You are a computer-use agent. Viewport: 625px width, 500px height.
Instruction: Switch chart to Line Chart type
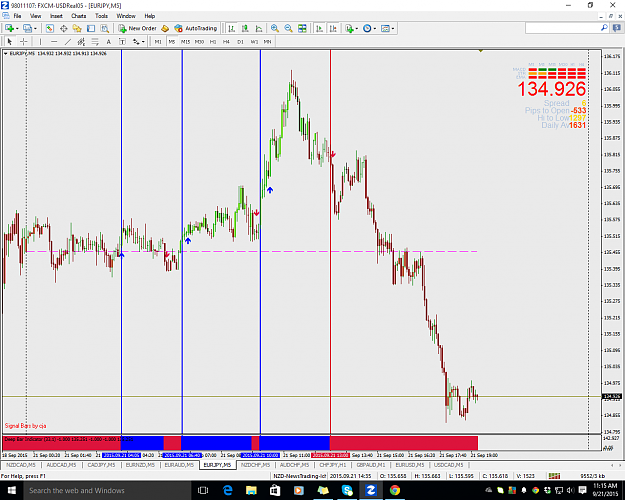coord(259,28)
